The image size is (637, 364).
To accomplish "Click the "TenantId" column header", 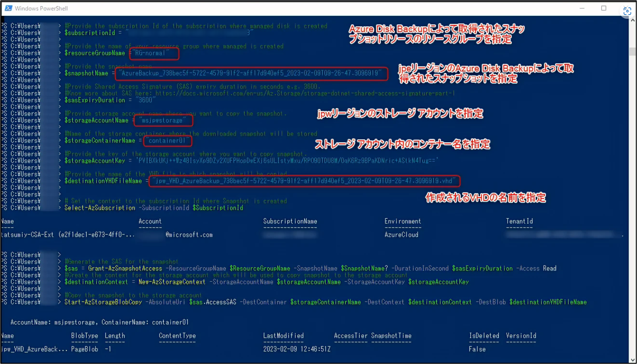I will tap(519, 221).
